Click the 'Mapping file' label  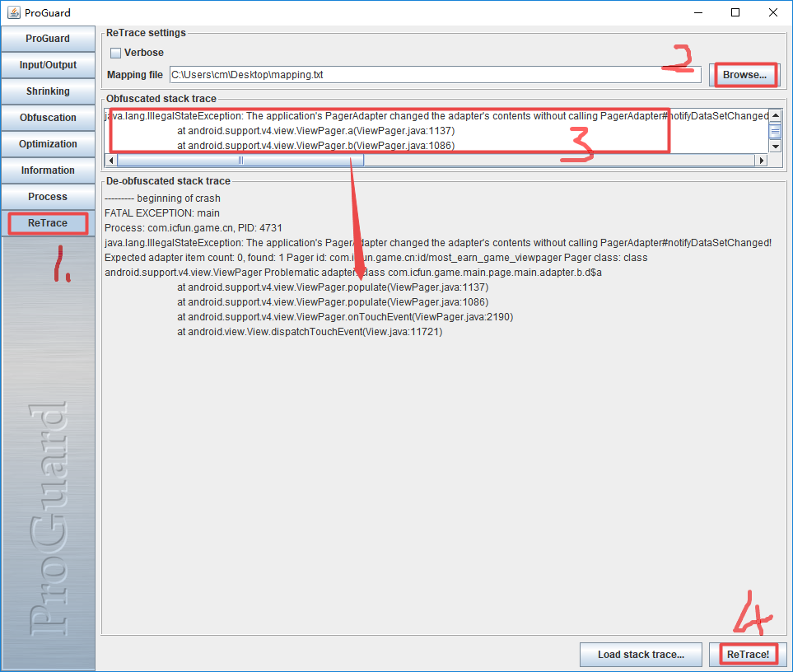pyautogui.click(x=135, y=75)
